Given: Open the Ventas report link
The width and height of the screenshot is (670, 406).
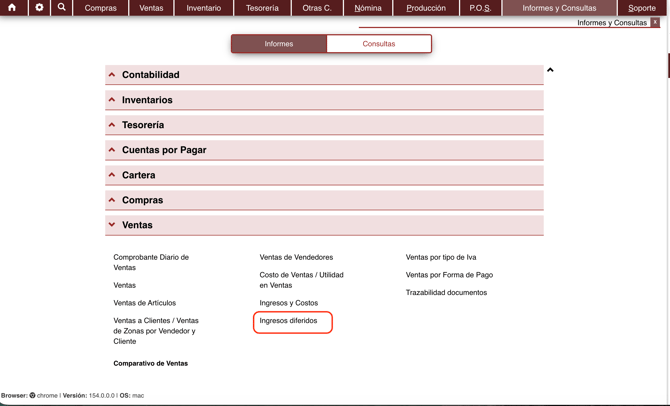Looking at the screenshot, I should point(124,285).
